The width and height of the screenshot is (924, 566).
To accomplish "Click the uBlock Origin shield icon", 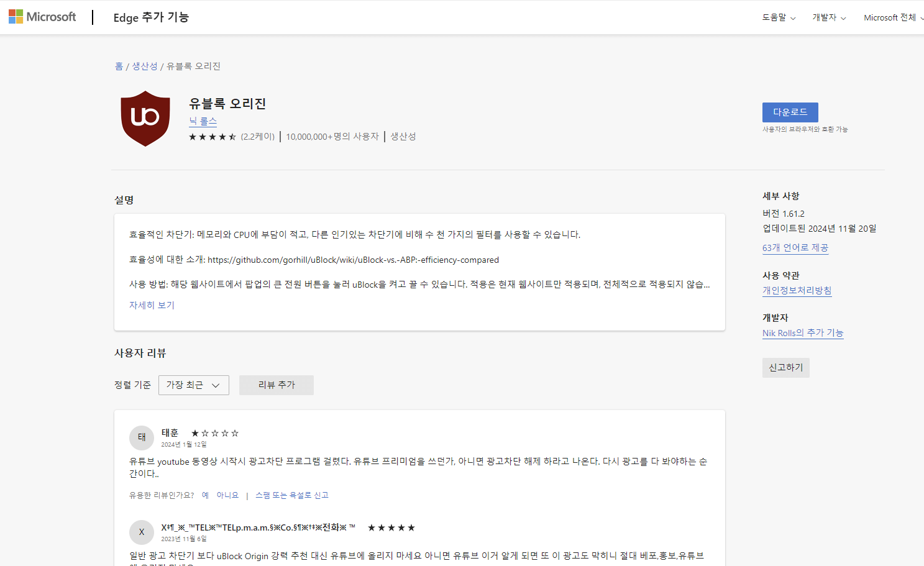I will click(145, 119).
